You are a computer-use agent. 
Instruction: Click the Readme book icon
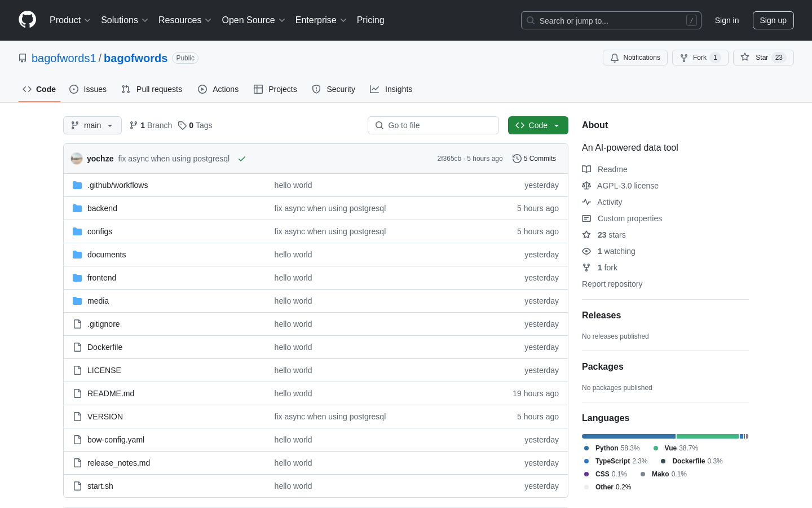tap(586, 169)
